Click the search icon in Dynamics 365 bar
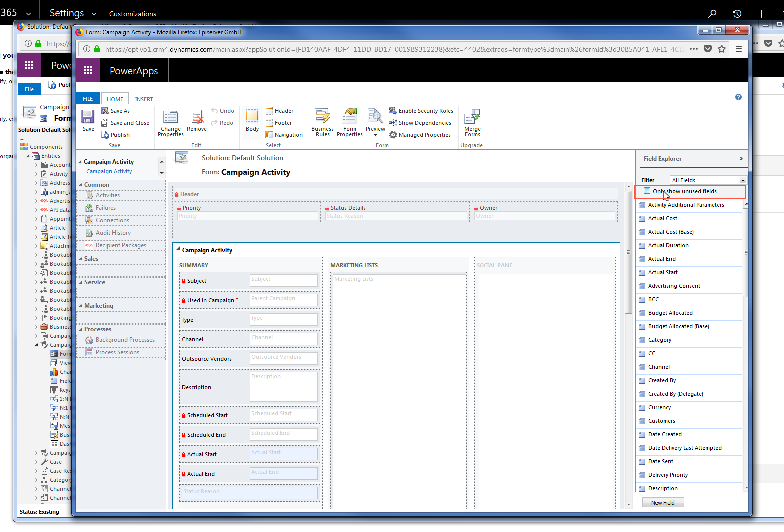 (x=712, y=14)
